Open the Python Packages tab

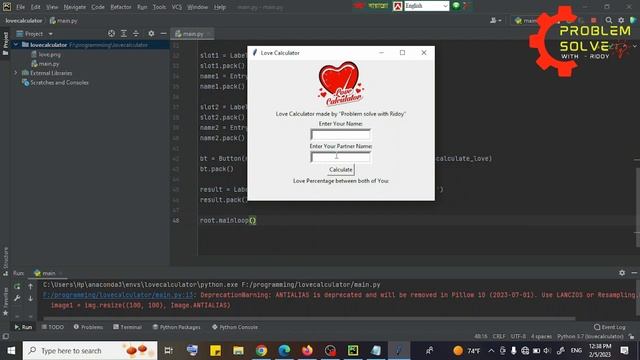pos(176,327)
